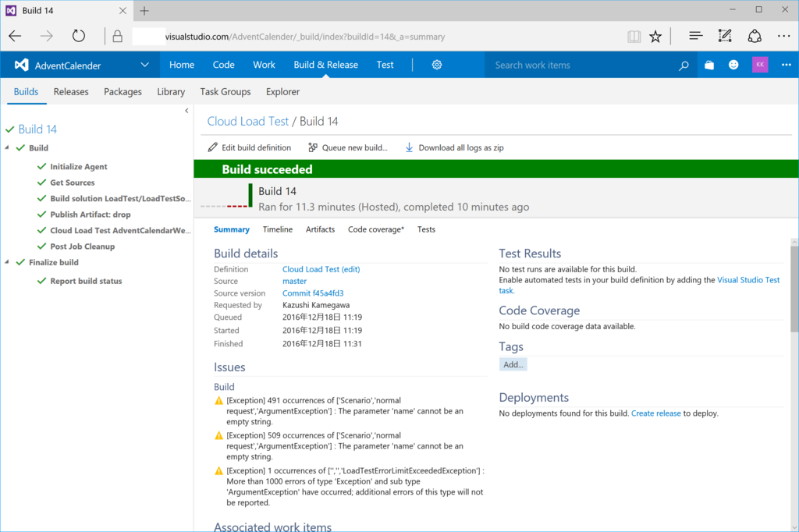Click the Cloud Load Test breadcrumb link

[247, 121]
